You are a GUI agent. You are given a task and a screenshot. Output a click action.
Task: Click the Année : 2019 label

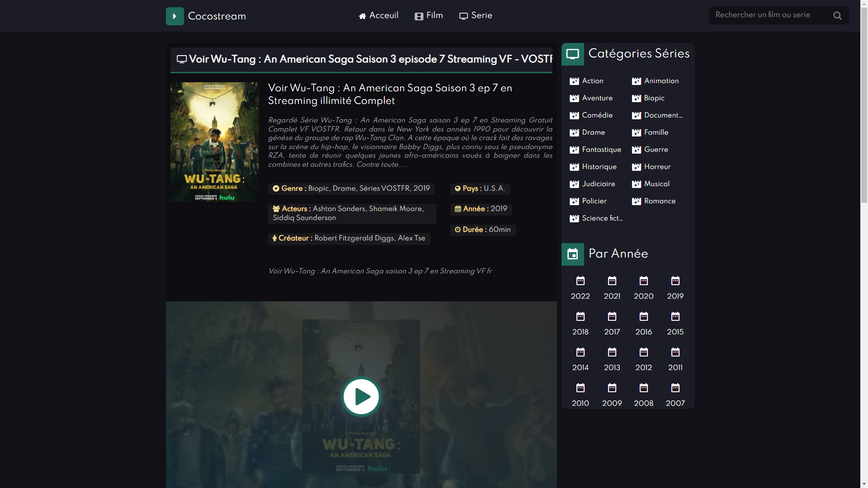coord(481,209)
